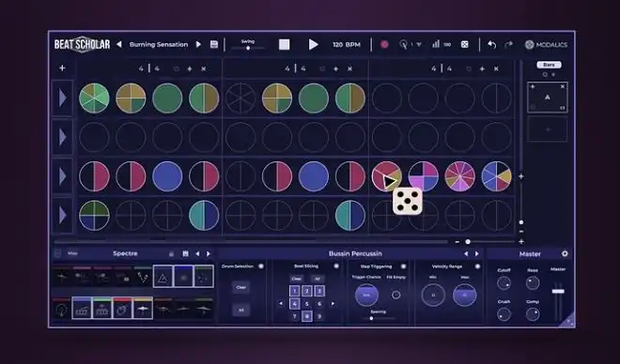Click the Spacing slider handle
This screenshot has width=620, height=364.
371,318
